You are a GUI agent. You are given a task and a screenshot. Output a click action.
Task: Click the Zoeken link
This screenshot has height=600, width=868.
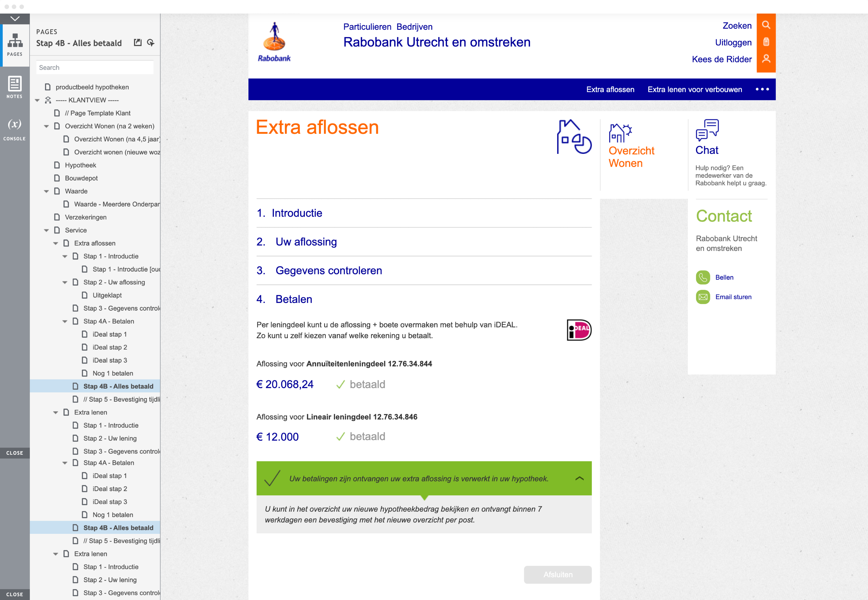pyautogui.click(x=737, y=26)
